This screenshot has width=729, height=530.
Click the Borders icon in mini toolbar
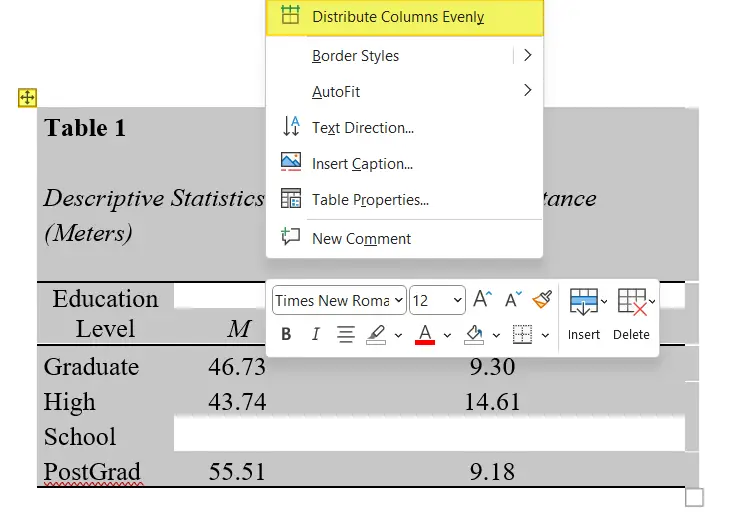[522, 334]
